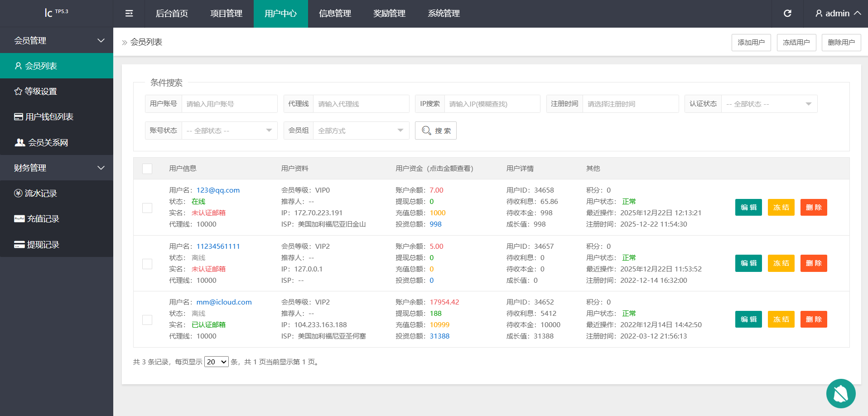
Task: Check the row for user 123@qq.com
Action: pos(147,208)
